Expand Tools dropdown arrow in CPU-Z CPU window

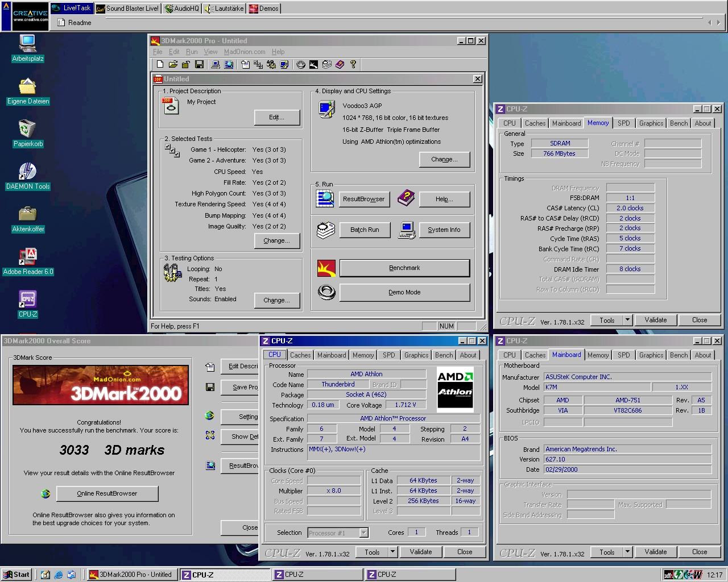392,552
